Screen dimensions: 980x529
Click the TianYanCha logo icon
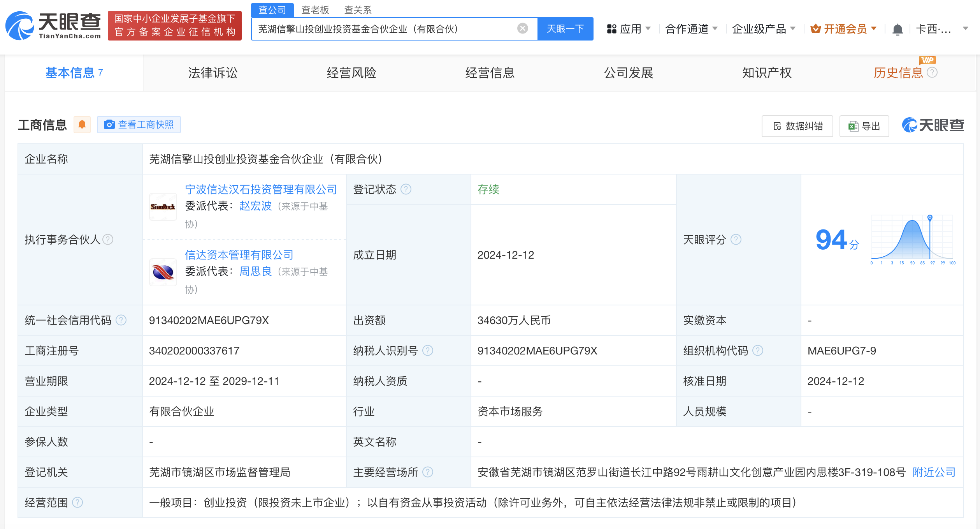coord(19,26)
